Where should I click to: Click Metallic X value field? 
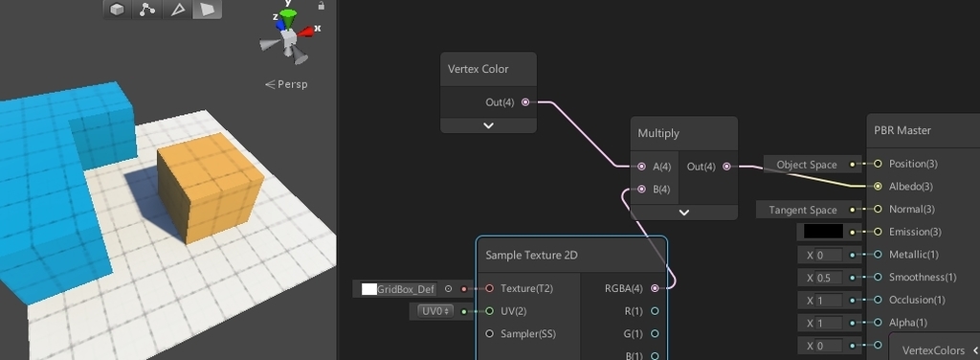coord(829,255)
